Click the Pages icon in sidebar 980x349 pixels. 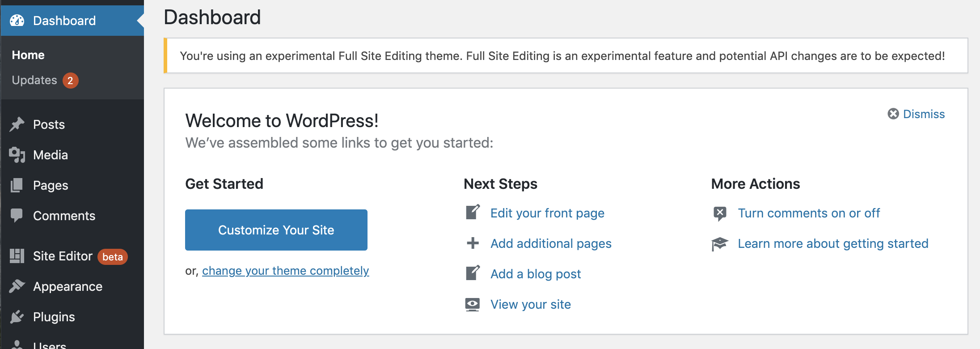(x=17, y=185)
